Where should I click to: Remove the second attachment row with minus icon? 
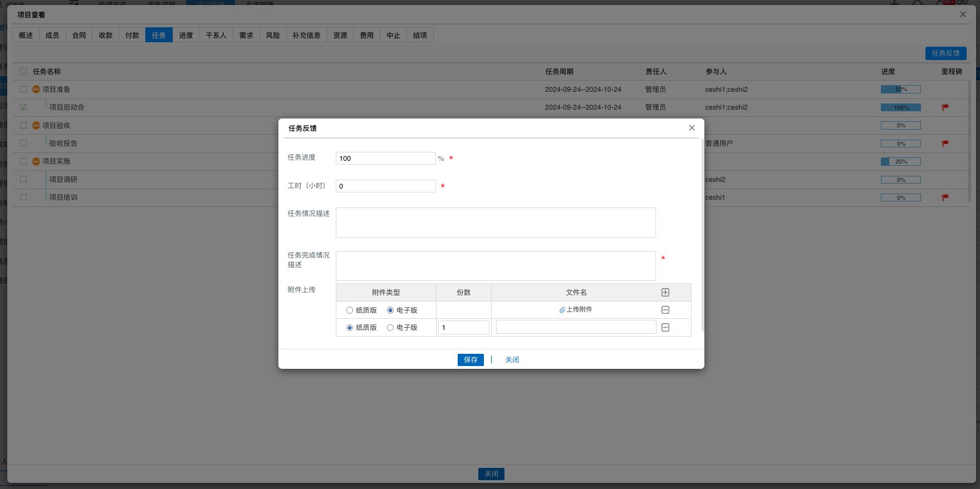(x=665, y=328)
